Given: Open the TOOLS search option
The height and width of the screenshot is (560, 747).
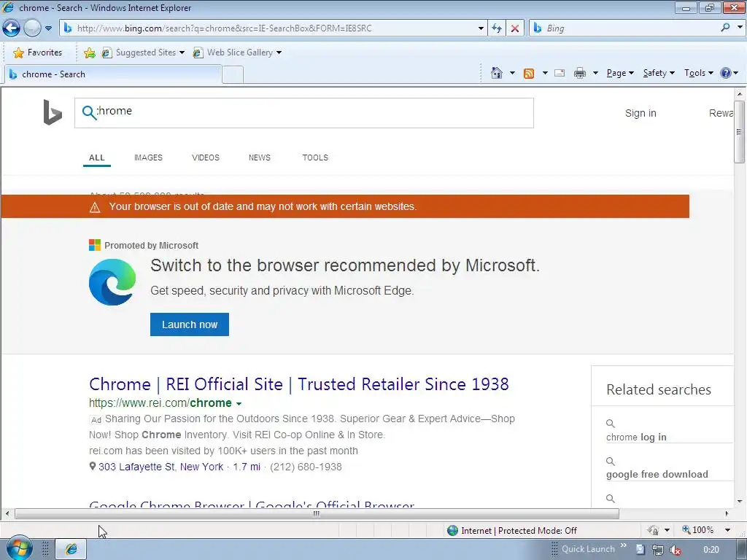Looking at the screenshot, I should coord(315,157).
